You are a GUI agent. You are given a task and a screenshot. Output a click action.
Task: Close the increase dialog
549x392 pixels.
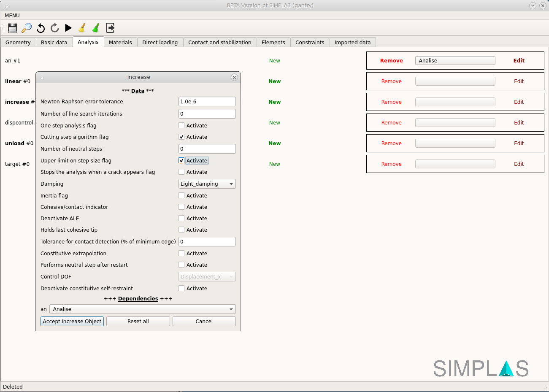234,77
